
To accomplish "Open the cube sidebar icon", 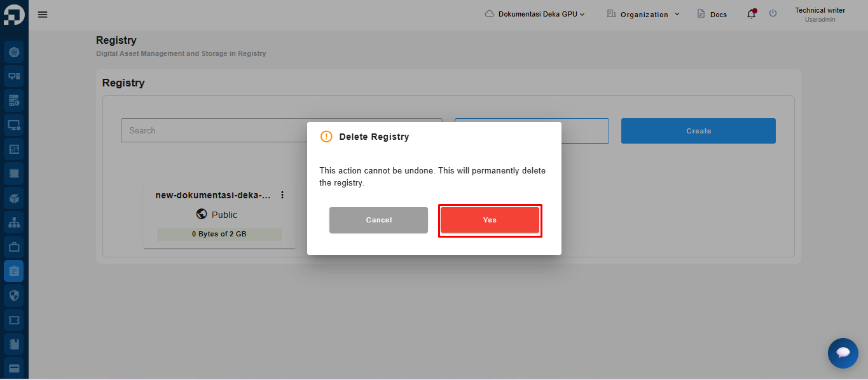I will (14, 198).
